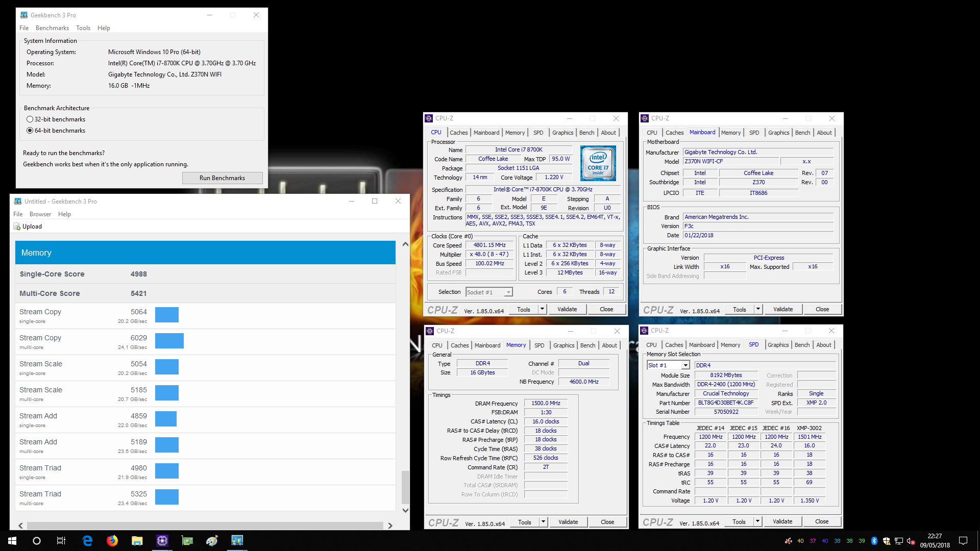980x551 pixels.
Task: Click the Stream Copy multi-core score bar
Action: click(169, 341)
